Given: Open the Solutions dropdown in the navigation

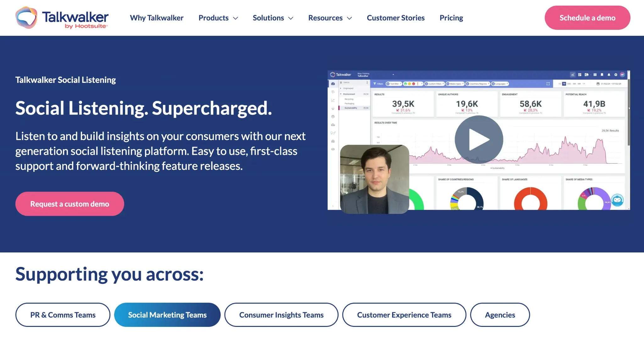Looking at the screenshot, I should click(273, 18).
